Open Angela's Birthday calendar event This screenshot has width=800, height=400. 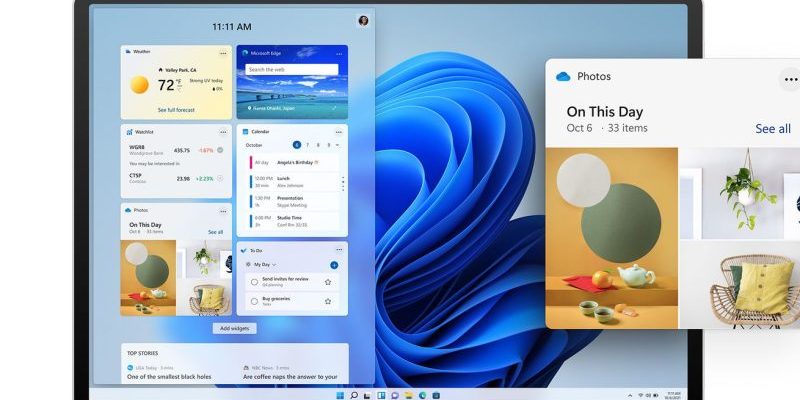(x=294, y=162)
